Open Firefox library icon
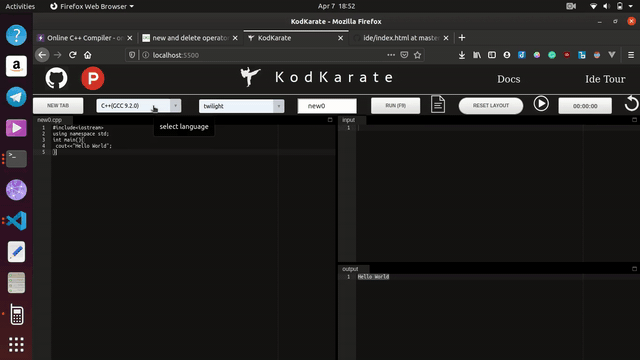640x360 pixels. (x=477, y=55)
